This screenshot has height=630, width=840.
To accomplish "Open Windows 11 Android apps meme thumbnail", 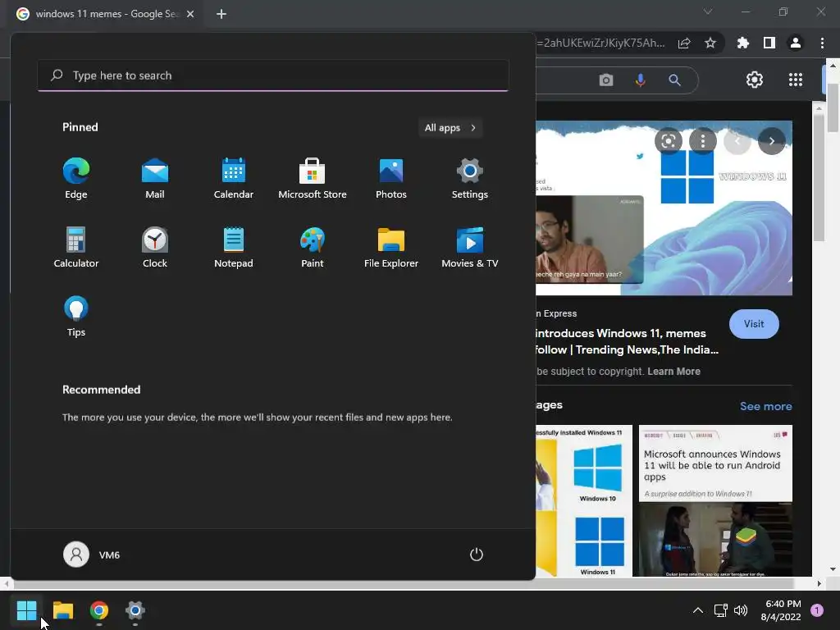I will click(715, 501).
